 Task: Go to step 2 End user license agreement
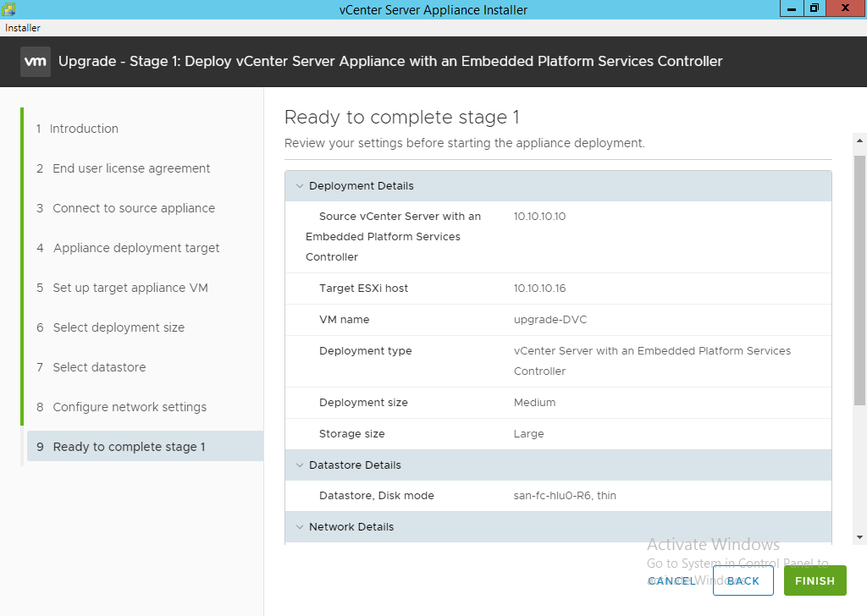click(124, 168)
